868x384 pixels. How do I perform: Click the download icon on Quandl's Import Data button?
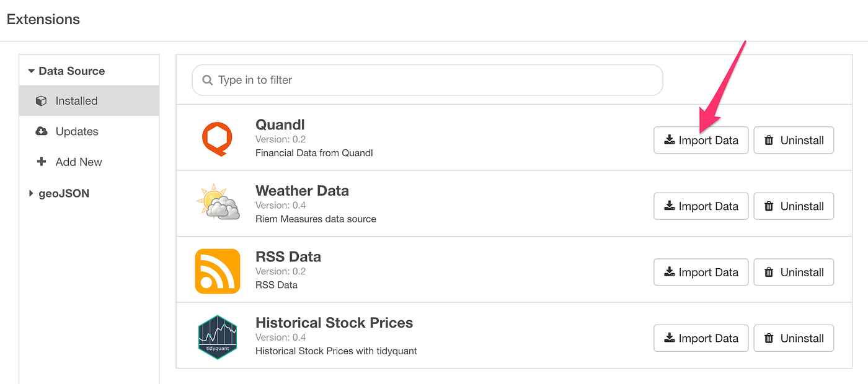(669, 140)
